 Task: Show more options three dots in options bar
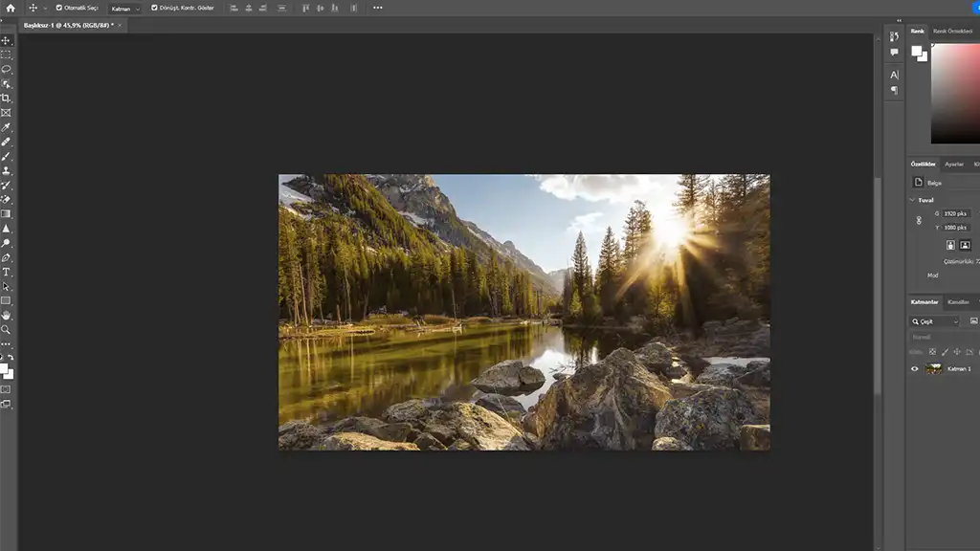click(377, 8)
